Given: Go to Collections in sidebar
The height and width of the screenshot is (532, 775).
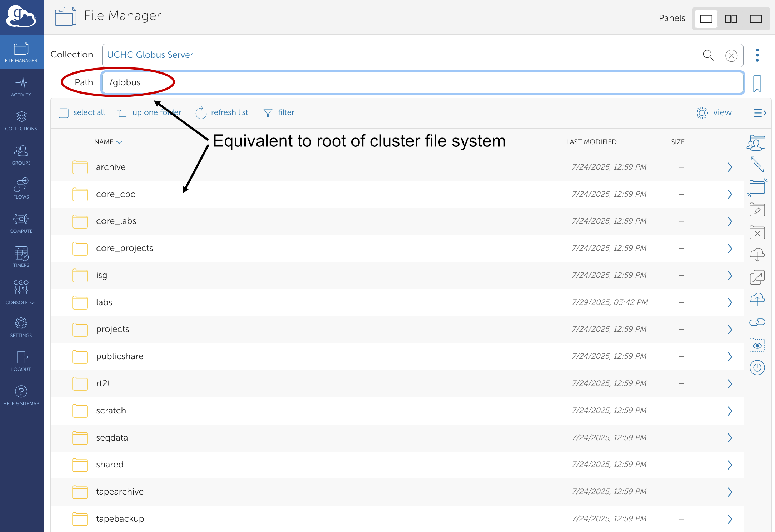Looking at the screenshot, I should pyautogui.click(x=21, y=121).
